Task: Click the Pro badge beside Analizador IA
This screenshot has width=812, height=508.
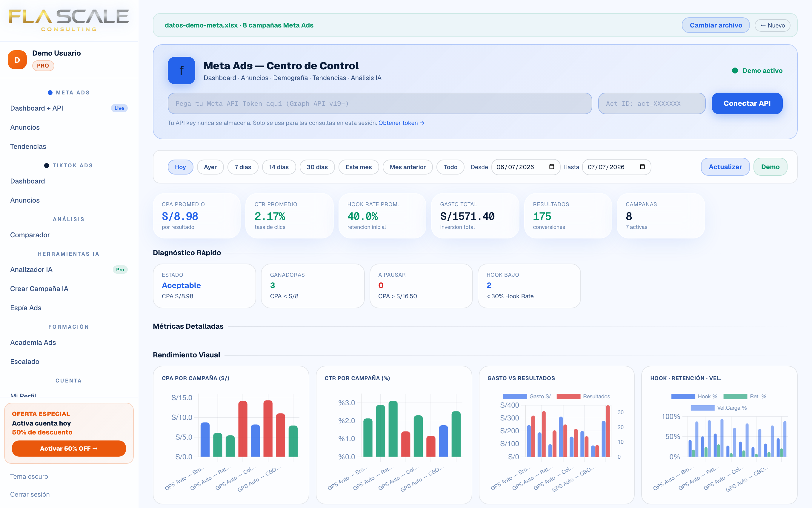Action: [120, 270]
